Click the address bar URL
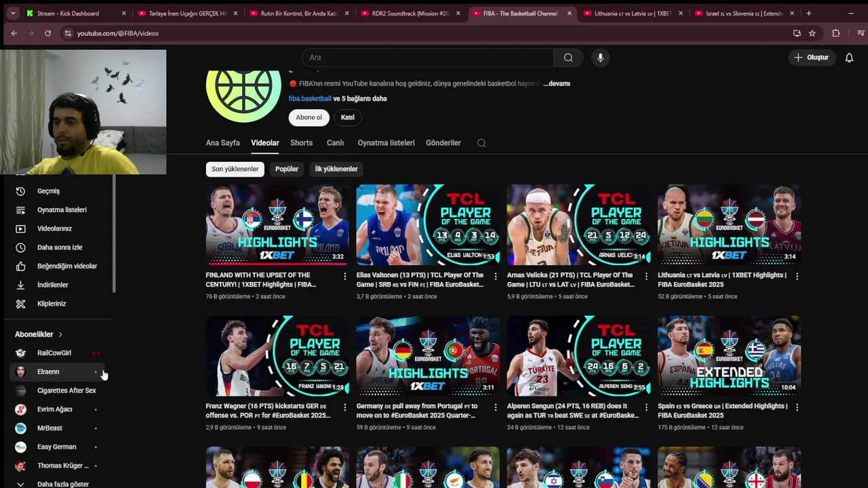 click(x=118, y=33)
